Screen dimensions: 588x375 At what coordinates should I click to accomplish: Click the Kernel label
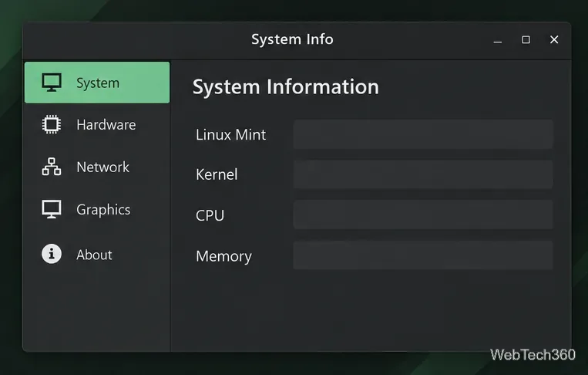point(217,174)
